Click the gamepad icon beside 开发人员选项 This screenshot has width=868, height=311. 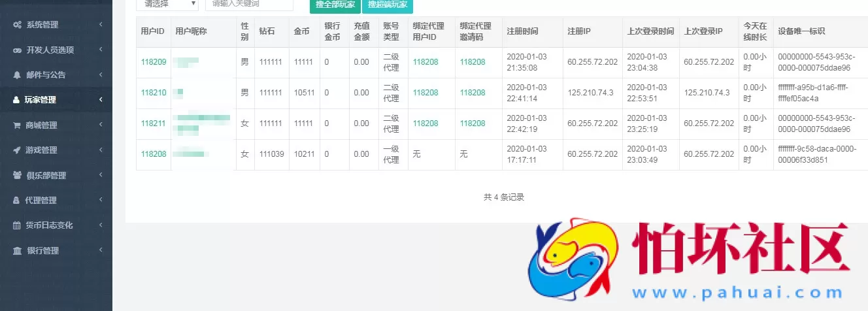click(18, 50)
